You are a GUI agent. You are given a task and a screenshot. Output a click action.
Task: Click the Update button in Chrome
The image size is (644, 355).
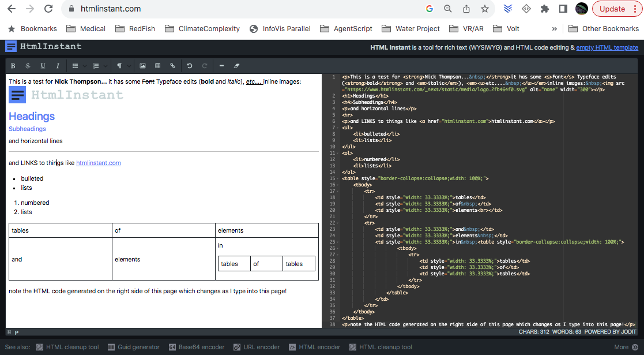point(617,9)
